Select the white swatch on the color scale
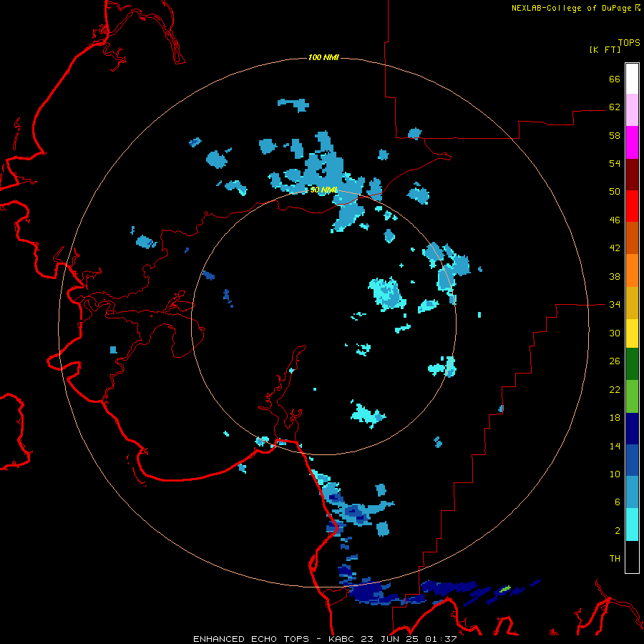The width and height of the screenshot is (644, 644). pos(632,79)
